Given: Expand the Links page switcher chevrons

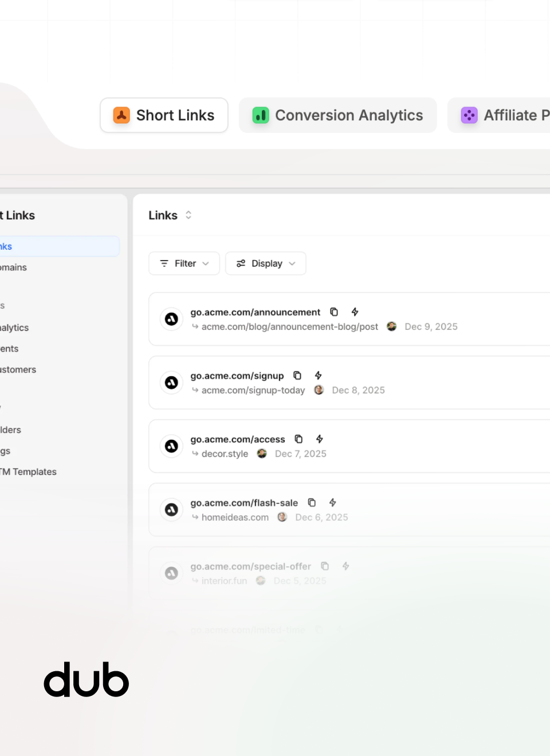Looking at the screenshot, I should pos(188,215).
